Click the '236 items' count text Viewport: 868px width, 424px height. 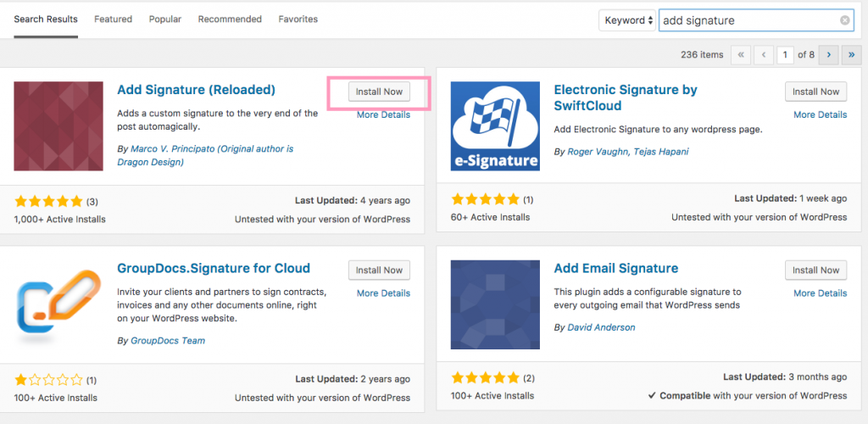point(702,54)
